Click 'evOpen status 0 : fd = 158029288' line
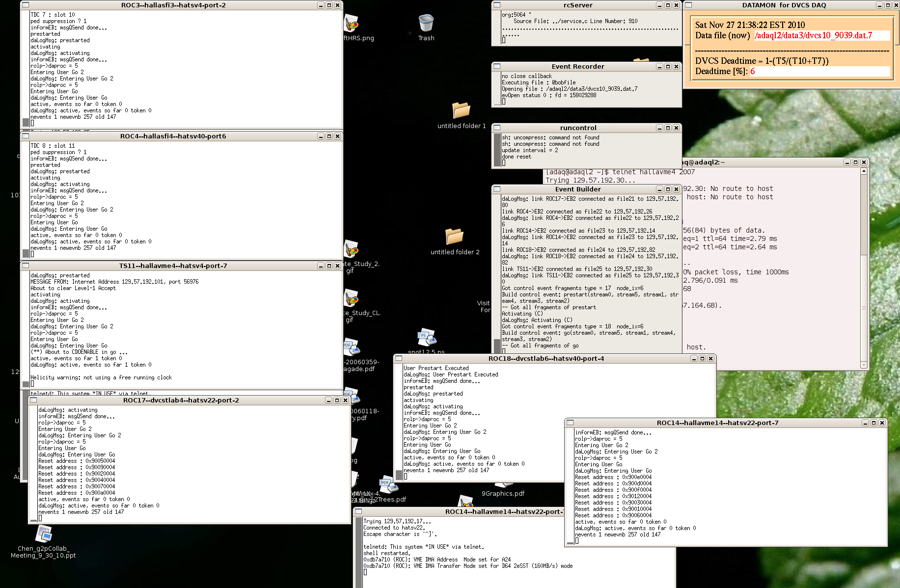 [x=549, y=95]
